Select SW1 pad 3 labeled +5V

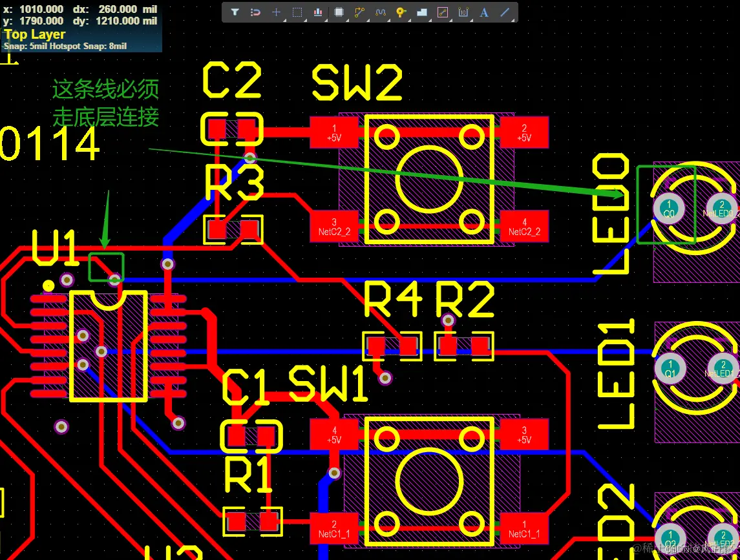[524, 435]
